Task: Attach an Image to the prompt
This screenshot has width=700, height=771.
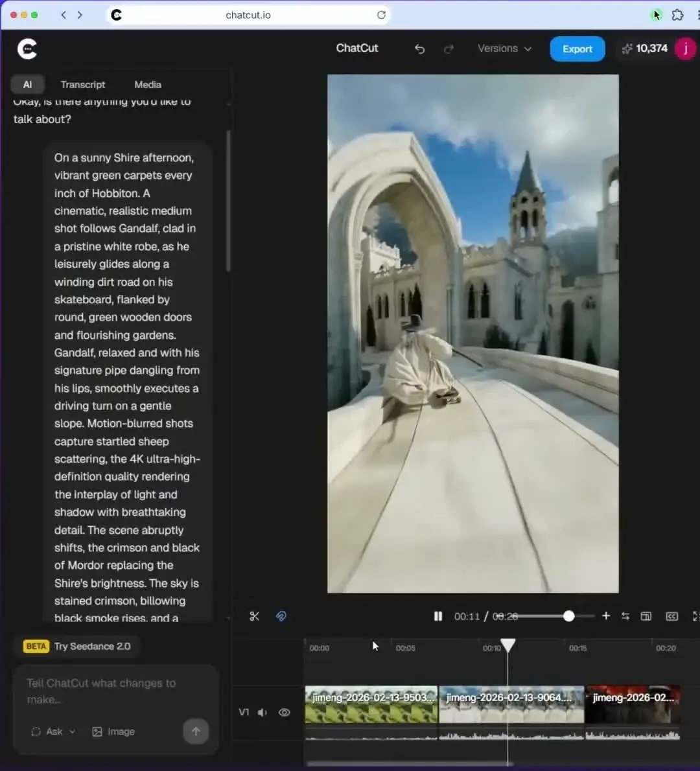Action: [113, 731]
